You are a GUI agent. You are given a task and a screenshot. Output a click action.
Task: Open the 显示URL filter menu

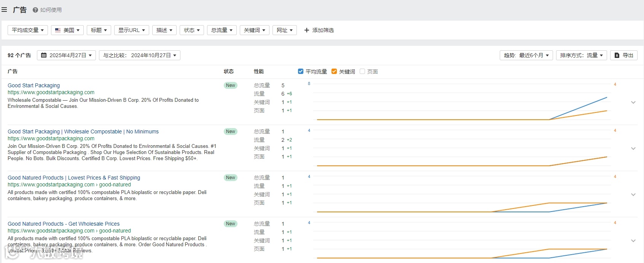click(x=131, y=30)
